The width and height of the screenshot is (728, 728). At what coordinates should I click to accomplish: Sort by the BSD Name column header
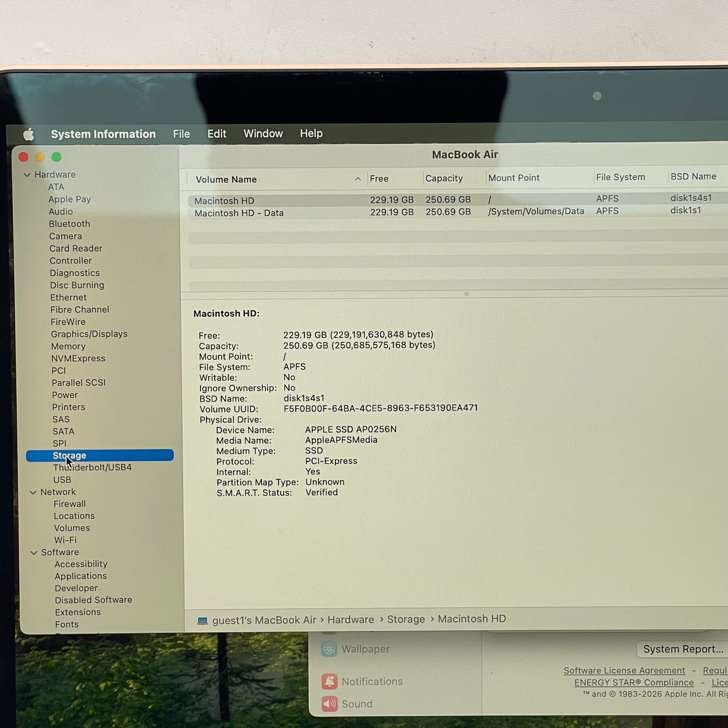[x=693, y=177]
